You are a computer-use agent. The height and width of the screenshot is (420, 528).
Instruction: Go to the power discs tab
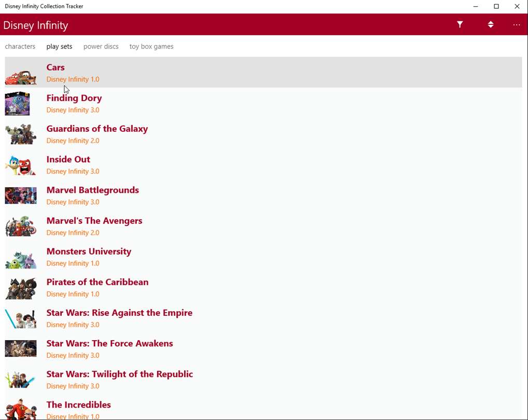coord(101,47)
